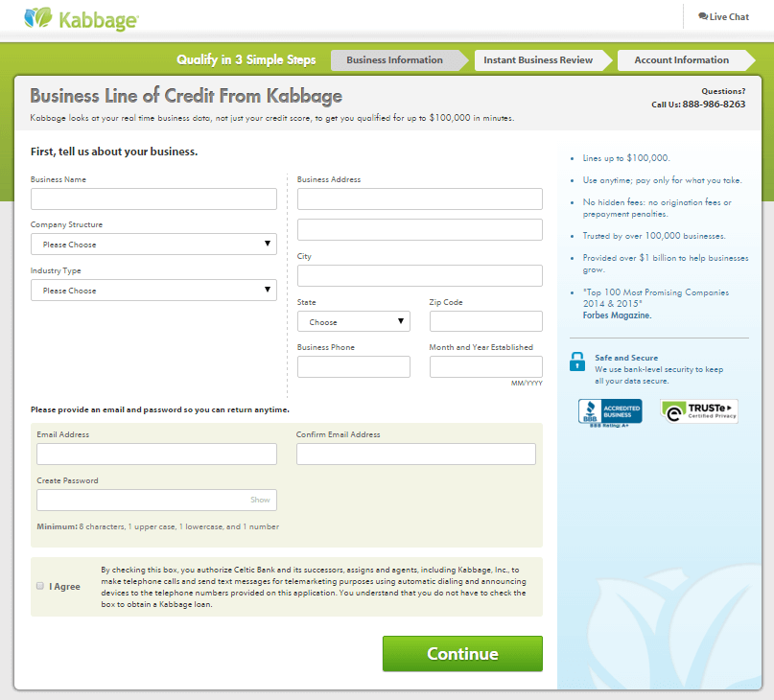Check the I Agree checkbox

click(x=40, y=586)
